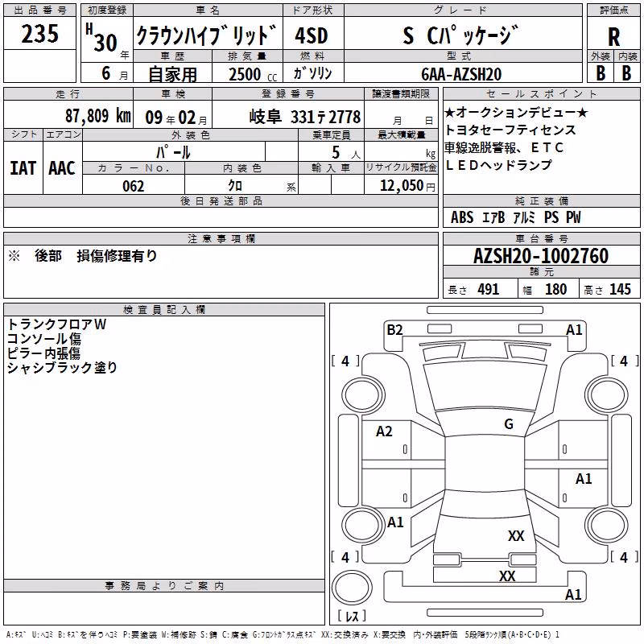This screenshot has width=644, height=644.
Task: Click recycle deposit 12,050円
Action: (x=407, y=186)
